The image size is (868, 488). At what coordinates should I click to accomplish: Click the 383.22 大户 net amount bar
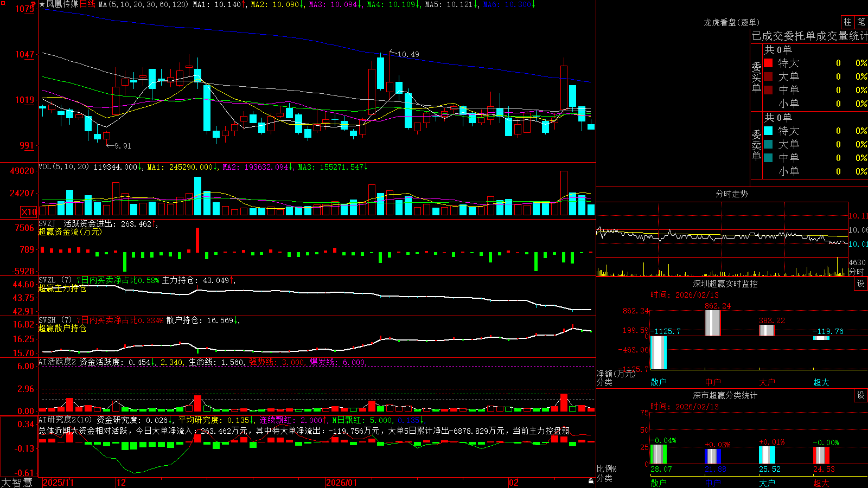(767, 330)
